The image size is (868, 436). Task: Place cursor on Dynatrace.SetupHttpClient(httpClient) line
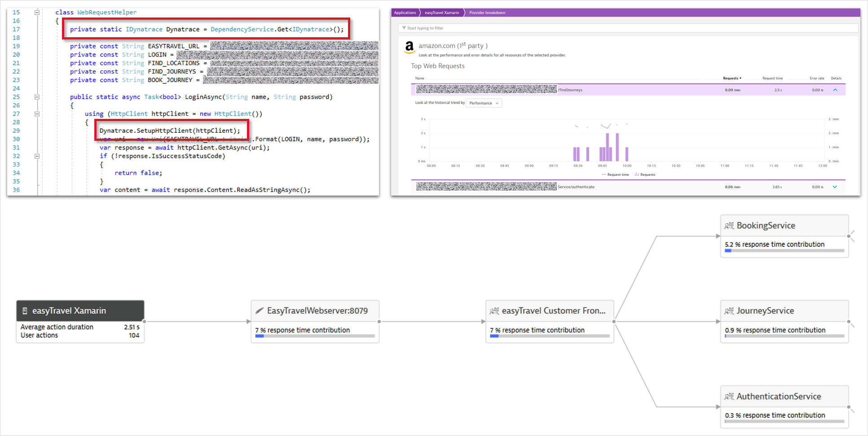point(170,131)
